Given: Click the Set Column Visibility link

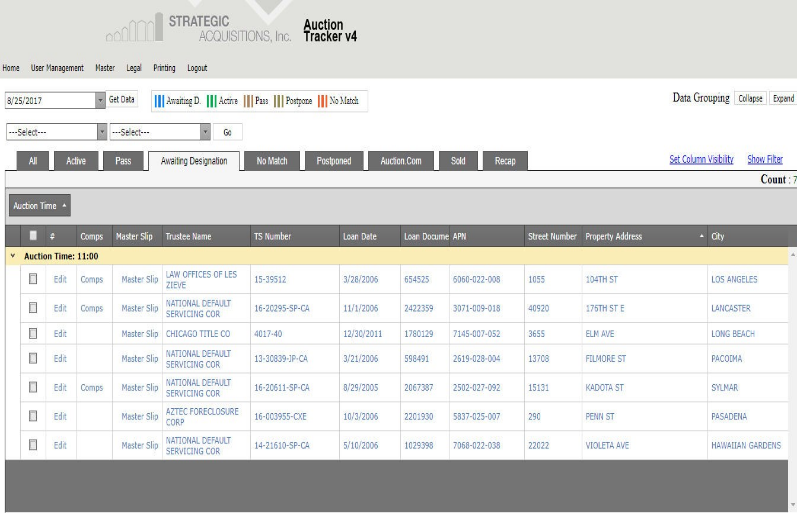Looking at the screenshot, I should coord(701,160).
